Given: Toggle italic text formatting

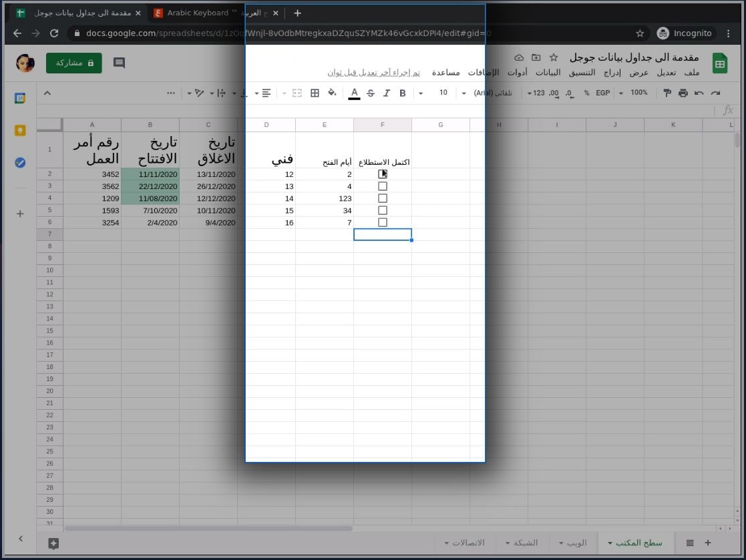Looking at the screenshot, I should click(x=386, y=93).
